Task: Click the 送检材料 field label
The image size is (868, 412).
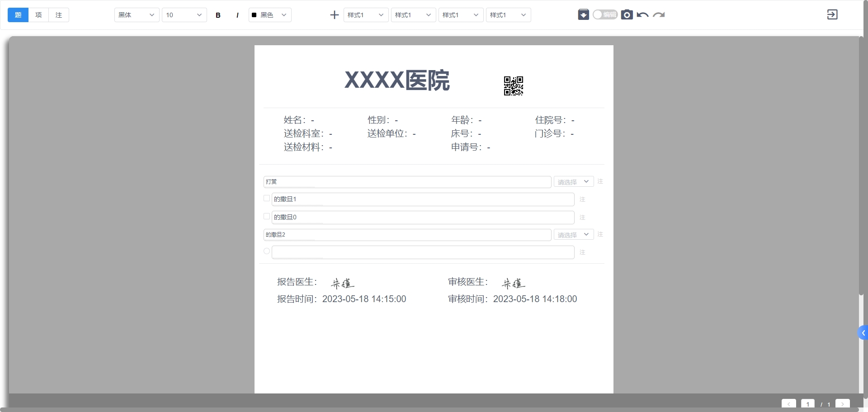Action: pos(304,147)
